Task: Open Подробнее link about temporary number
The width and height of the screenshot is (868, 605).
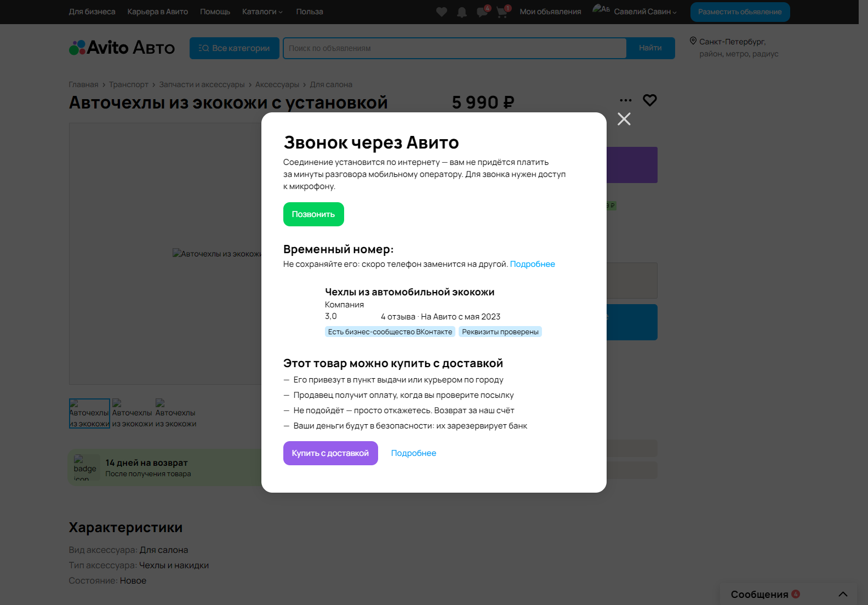Action: 533,264
